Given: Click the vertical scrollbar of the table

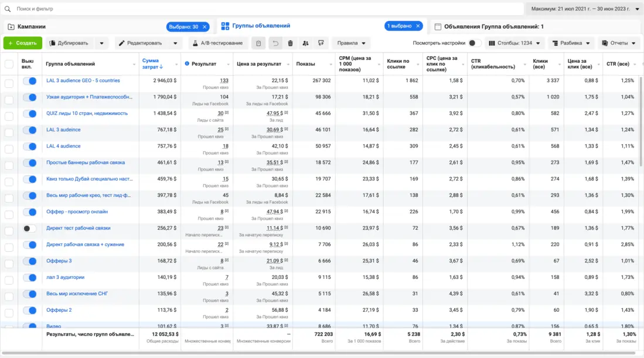Looking at the screenshot, I should coord(641,121).
